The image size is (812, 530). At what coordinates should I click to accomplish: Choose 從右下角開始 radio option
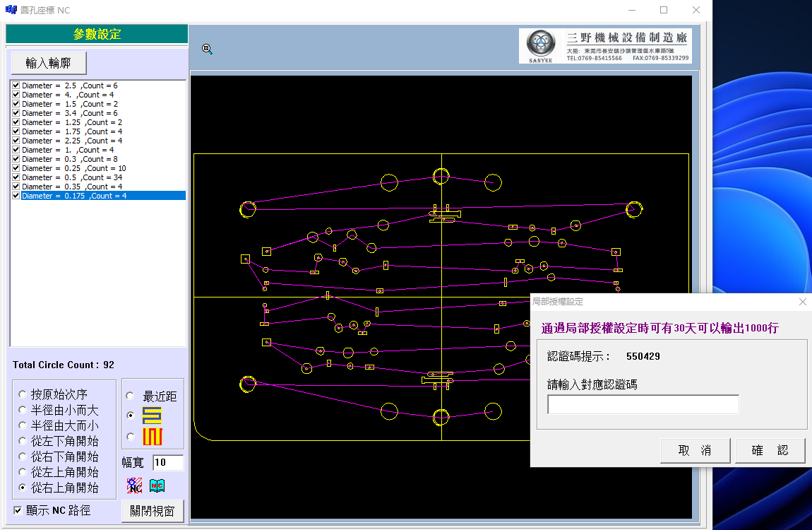click(x=23, y=457)
